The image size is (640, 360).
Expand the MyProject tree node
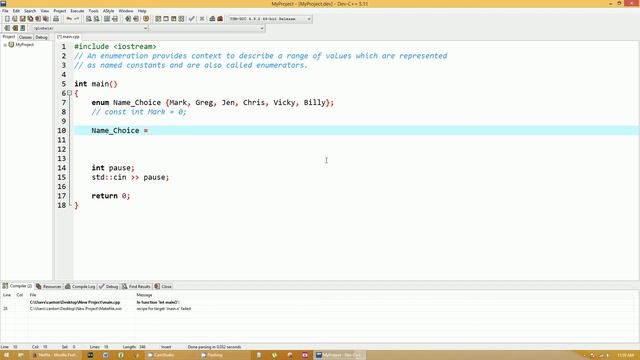click(x=5, y=45)
